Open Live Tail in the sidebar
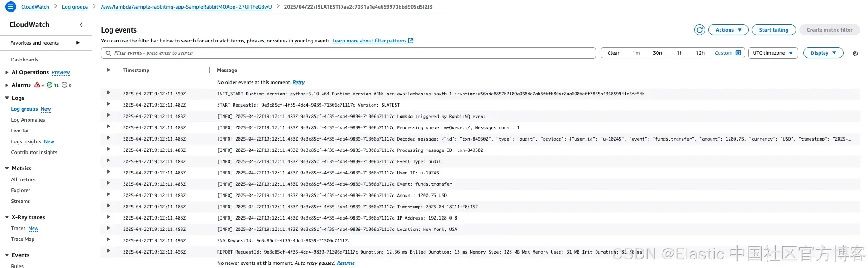Screen dimensions: 868x268 20,131
